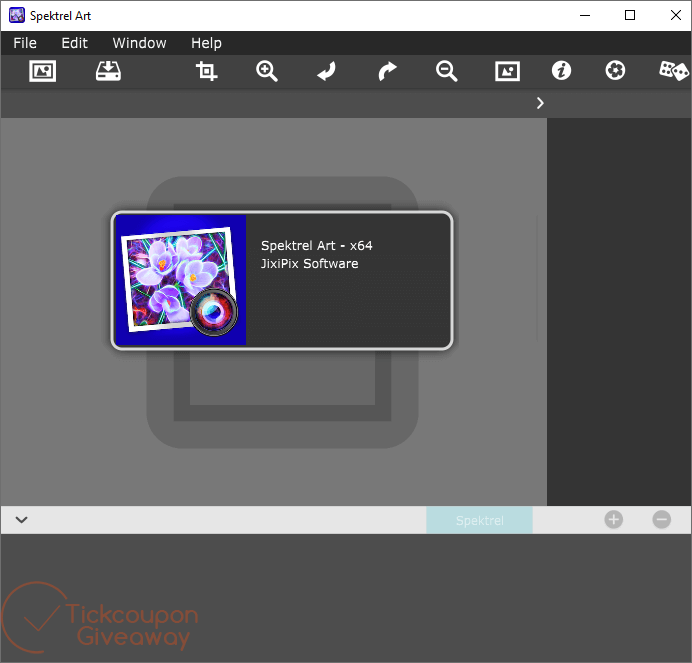
Task: Click the Fit Image to Window icon
Action: click(x=508, y=71)
